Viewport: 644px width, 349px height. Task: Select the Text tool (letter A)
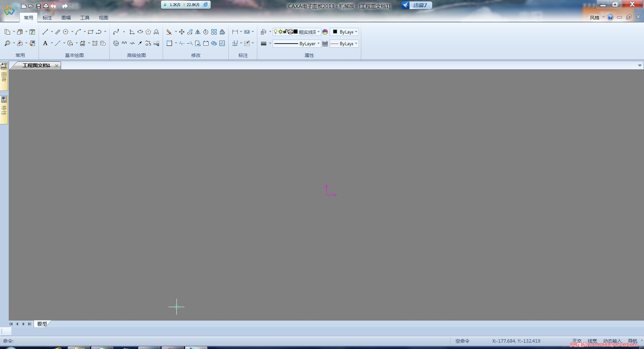(x=45, y=43)
